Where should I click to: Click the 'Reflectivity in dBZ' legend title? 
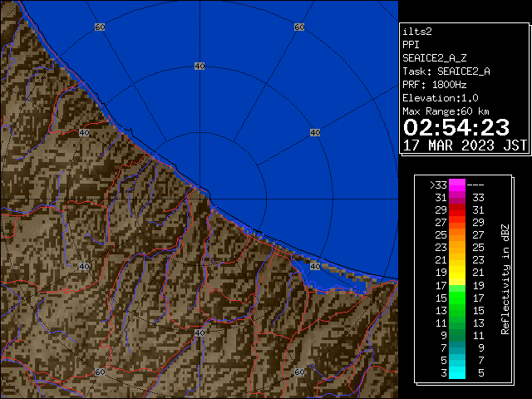[x=505, y=279]
